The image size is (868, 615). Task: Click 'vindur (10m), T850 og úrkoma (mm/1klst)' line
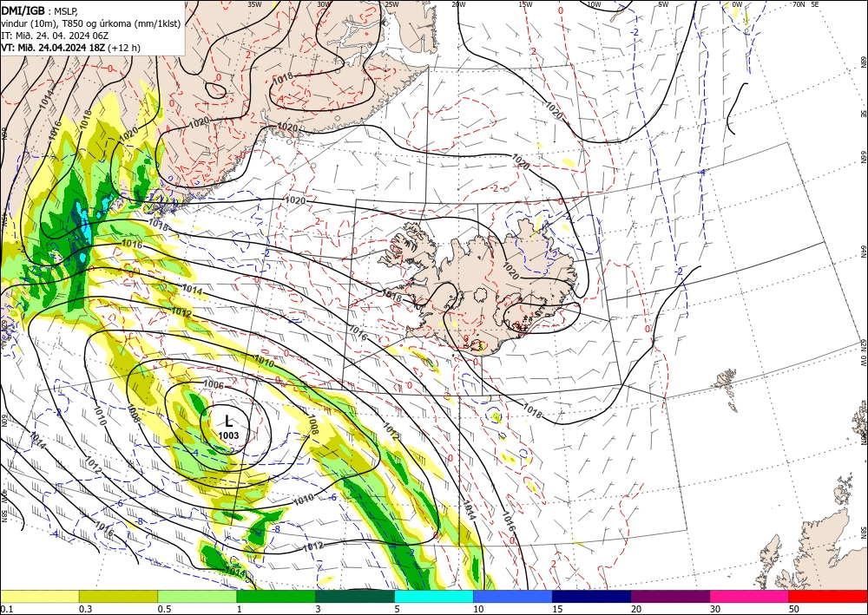pos(91,23)
